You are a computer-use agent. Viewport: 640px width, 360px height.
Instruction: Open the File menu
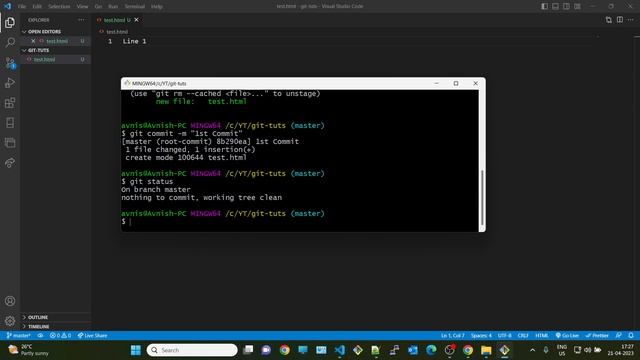click(x=22, y=7)
